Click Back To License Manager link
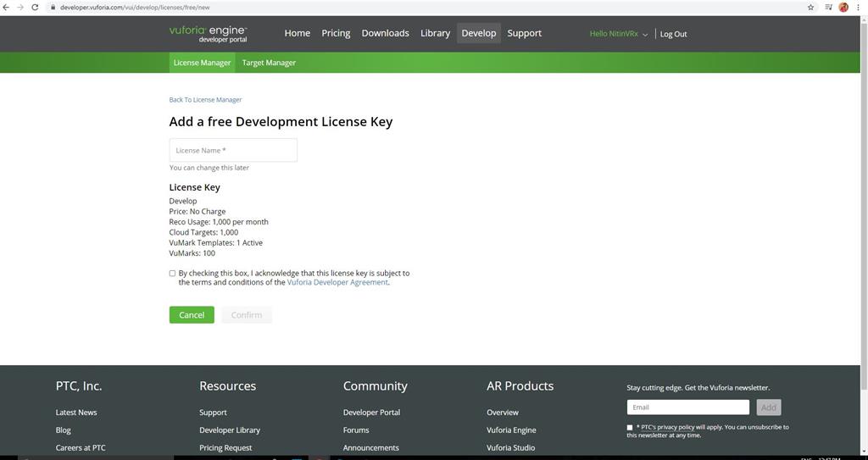This screenshot has width=868, height=460. point(205,100)
